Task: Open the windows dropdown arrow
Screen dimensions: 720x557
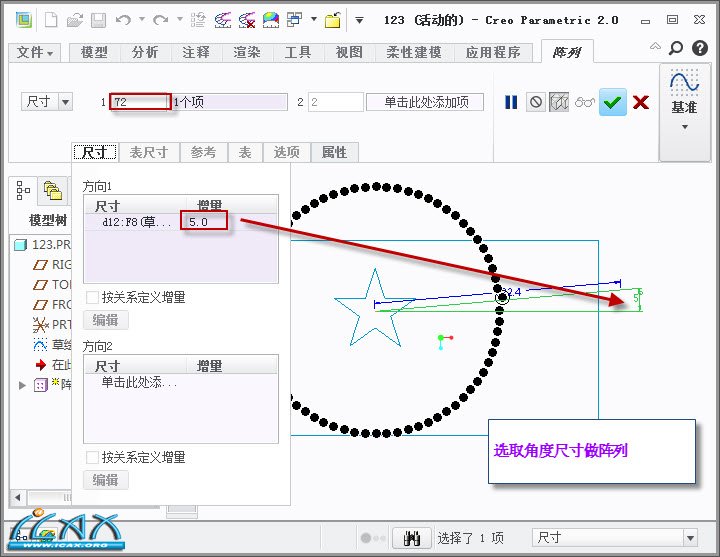Action: coord(314,19)
